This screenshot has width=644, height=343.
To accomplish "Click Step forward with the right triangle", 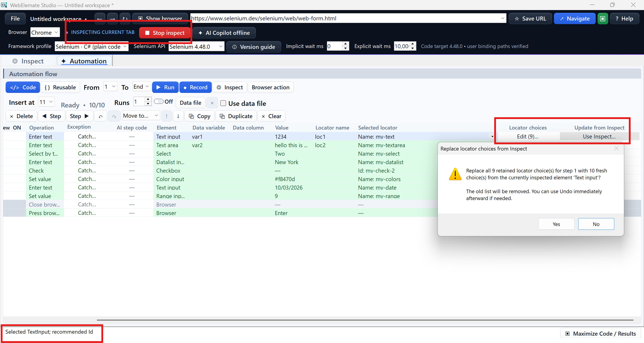I will (80, 116).
